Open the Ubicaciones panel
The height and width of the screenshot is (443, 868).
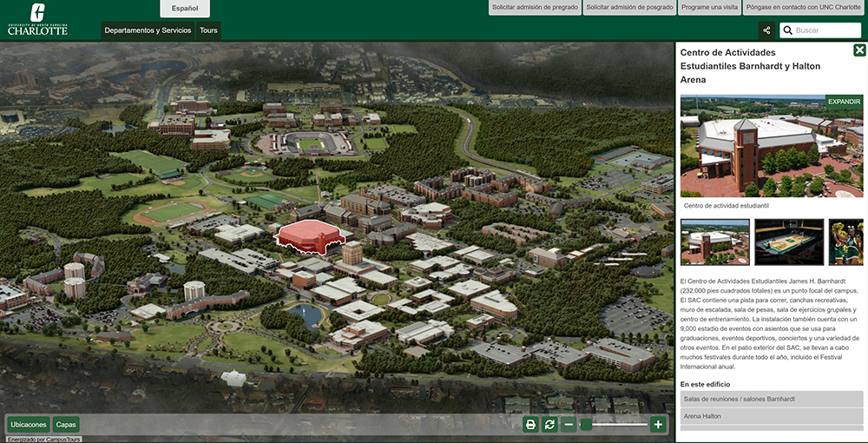(x=29, y=425)
